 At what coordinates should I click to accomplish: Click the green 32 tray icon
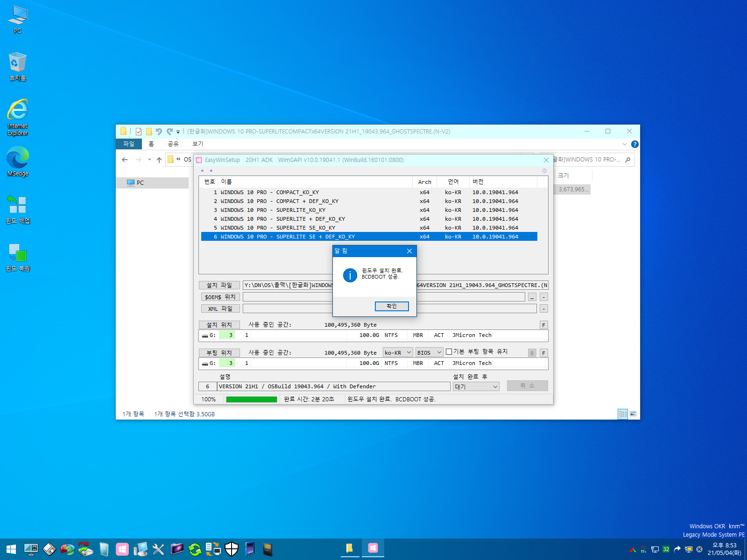pos(666,549)
